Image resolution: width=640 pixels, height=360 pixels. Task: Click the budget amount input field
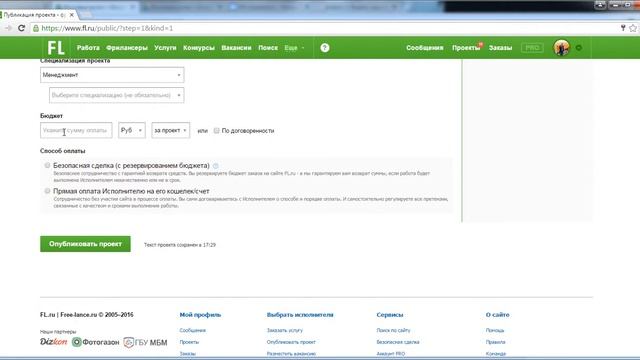point(76,130)
